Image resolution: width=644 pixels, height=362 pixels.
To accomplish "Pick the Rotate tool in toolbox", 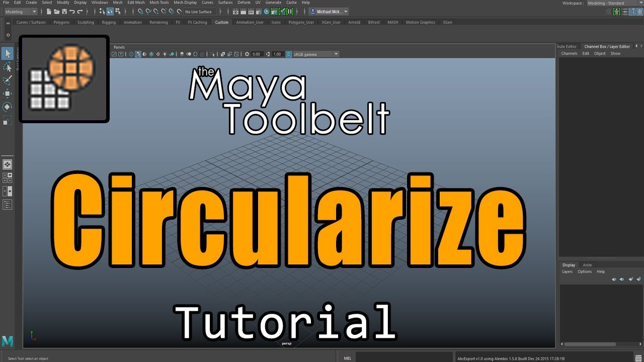I will point(8,107).
